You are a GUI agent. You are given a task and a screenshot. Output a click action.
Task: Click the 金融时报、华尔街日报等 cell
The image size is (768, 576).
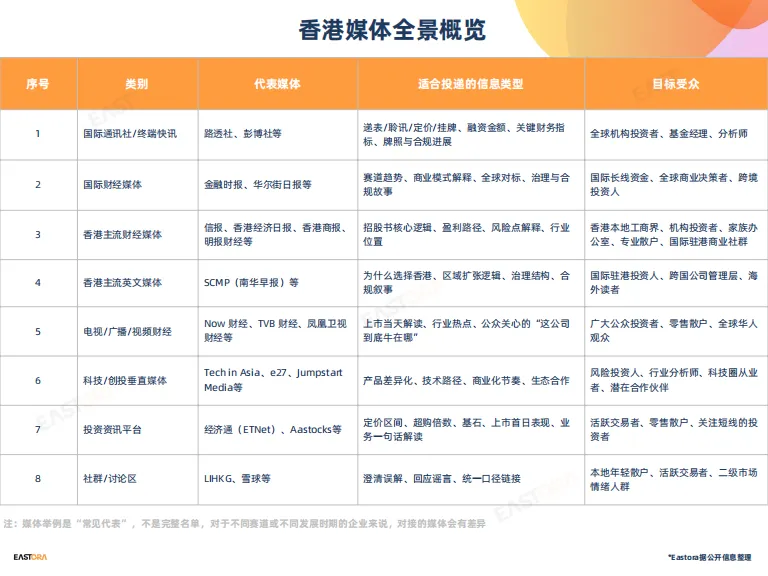coord(258,185)
